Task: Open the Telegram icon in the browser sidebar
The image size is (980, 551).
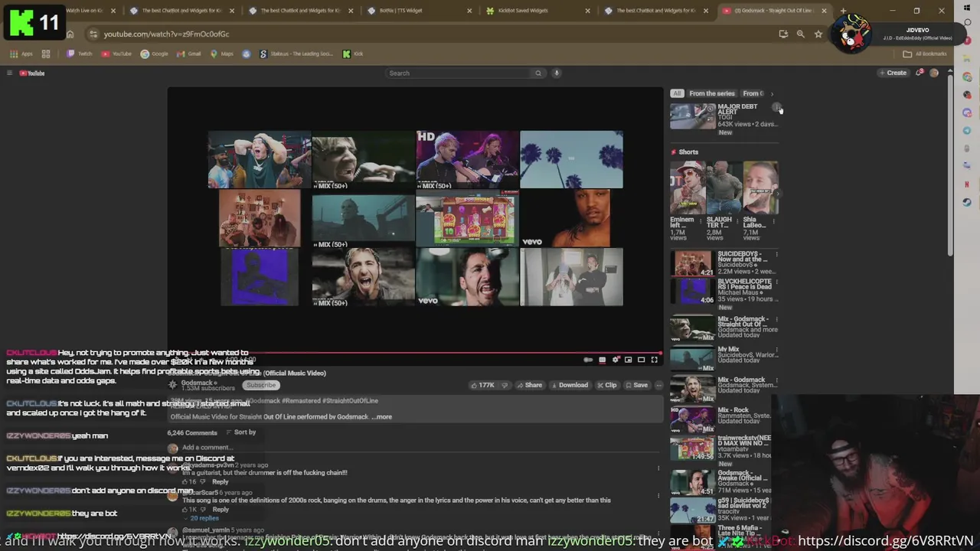Action: (967, 131)
